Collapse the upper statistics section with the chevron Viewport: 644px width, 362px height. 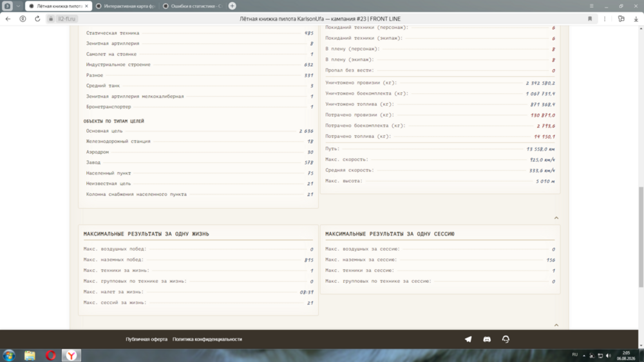click(x=556, y=218)
